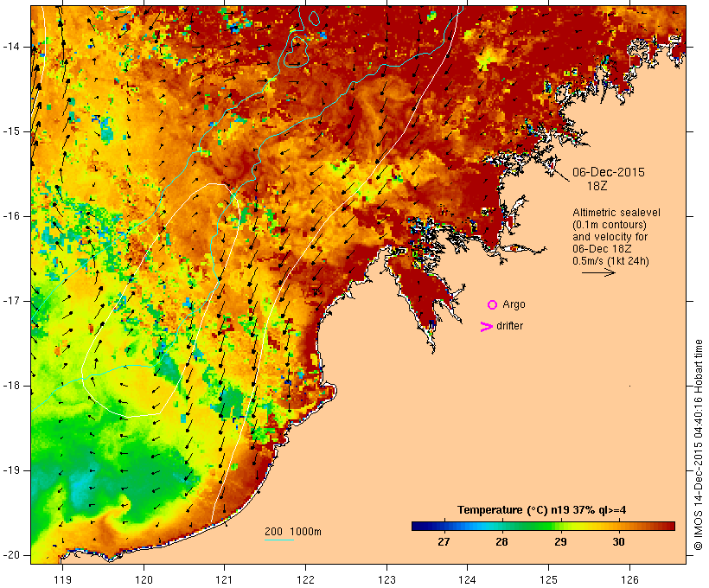709x588 pixels.
Task: Click latitude axis label '-18'
Action: [11, 386]
